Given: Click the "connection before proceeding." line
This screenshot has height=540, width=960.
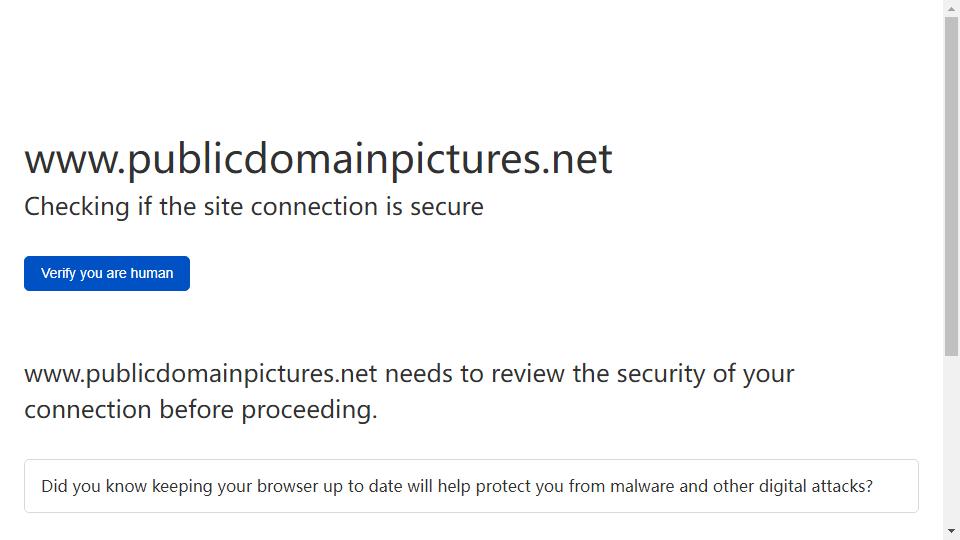Looking at the screenshot, I should pyautogui.click(x=201, y=410).
